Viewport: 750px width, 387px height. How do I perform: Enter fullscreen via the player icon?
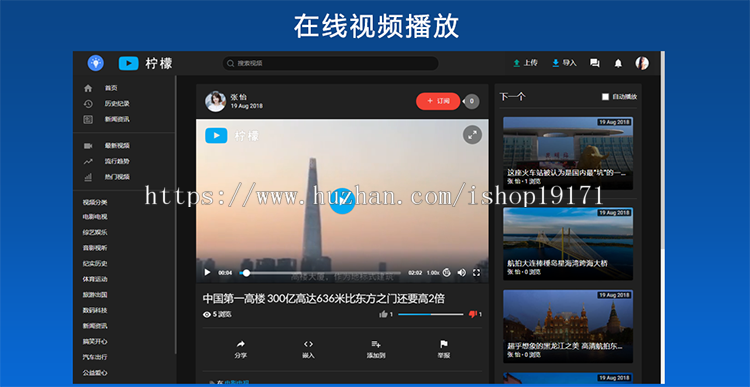pyautogui.click(x=476, y=273)
